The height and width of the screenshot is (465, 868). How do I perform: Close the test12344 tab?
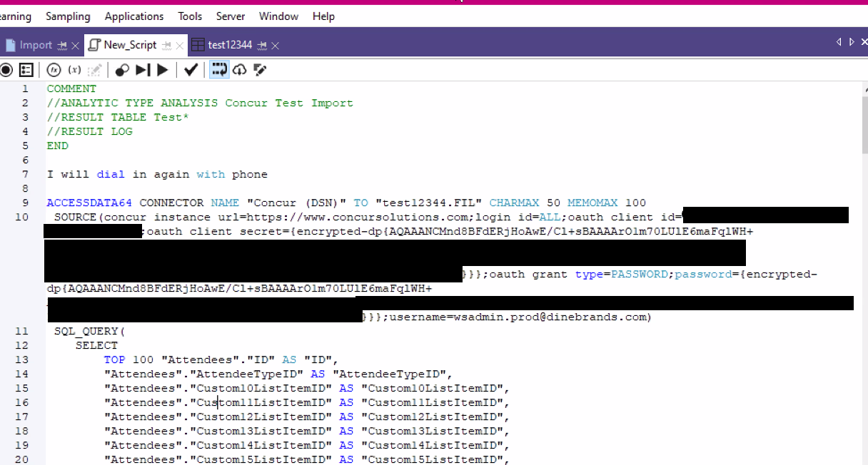pos(276,46)
